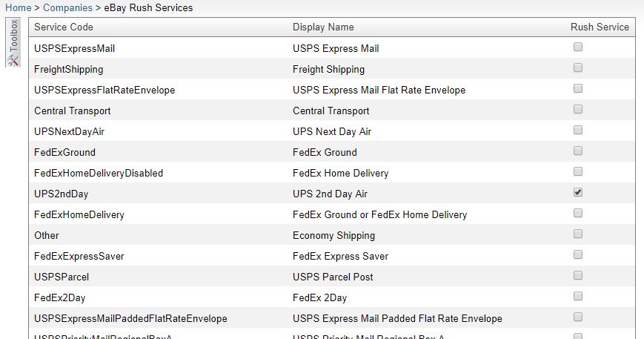Click the Display Name column header

pyautogui.click(x=323, y=27)
